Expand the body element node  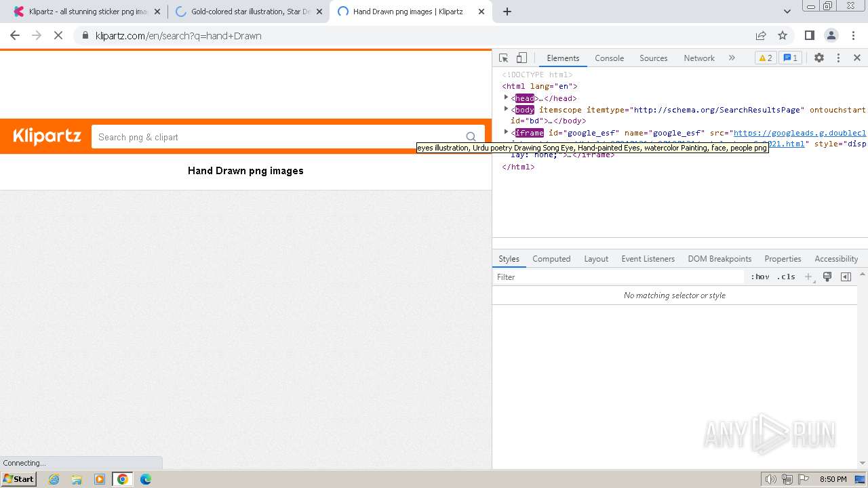[x=506, y=109]
